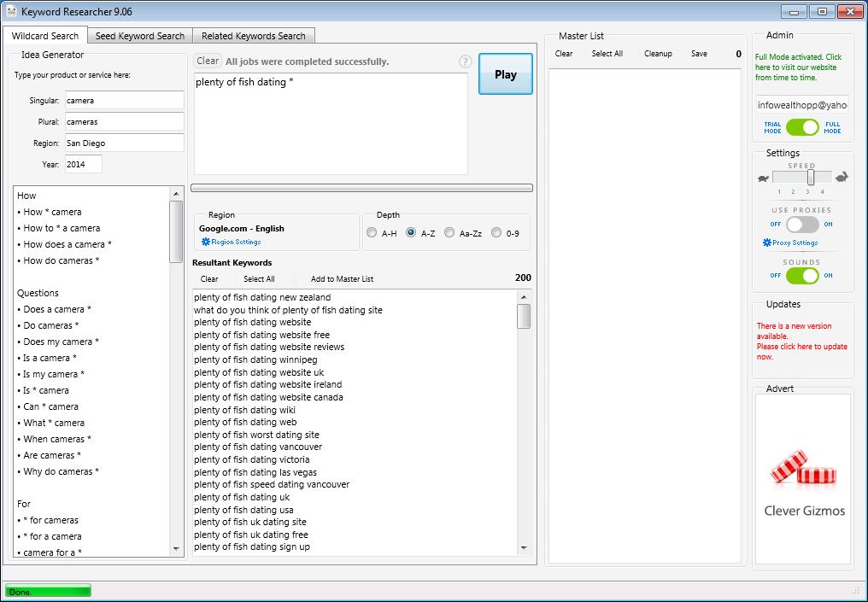Viewport: 868px width, 602px height.
Task: Select result 'plenty of fish uk dating free'
Action: tap(251, 535)
